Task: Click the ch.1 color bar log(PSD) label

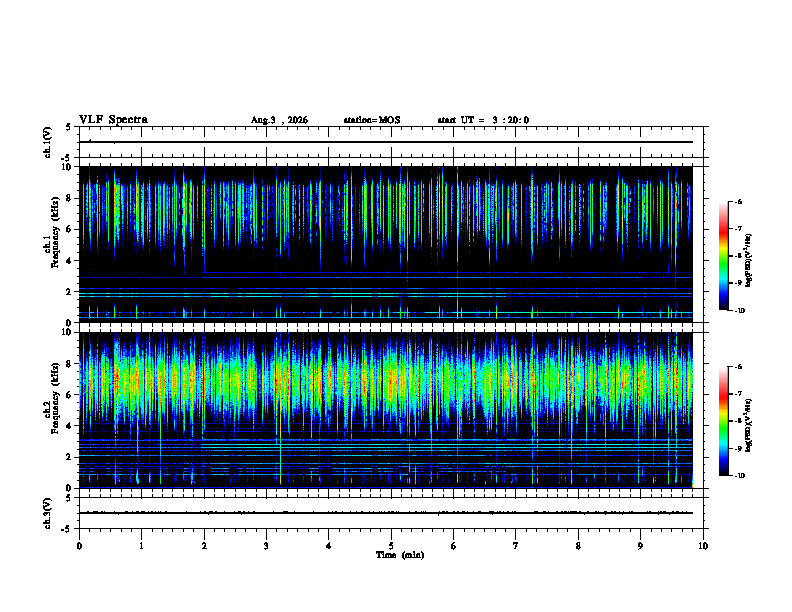Action: coord(749,260)
